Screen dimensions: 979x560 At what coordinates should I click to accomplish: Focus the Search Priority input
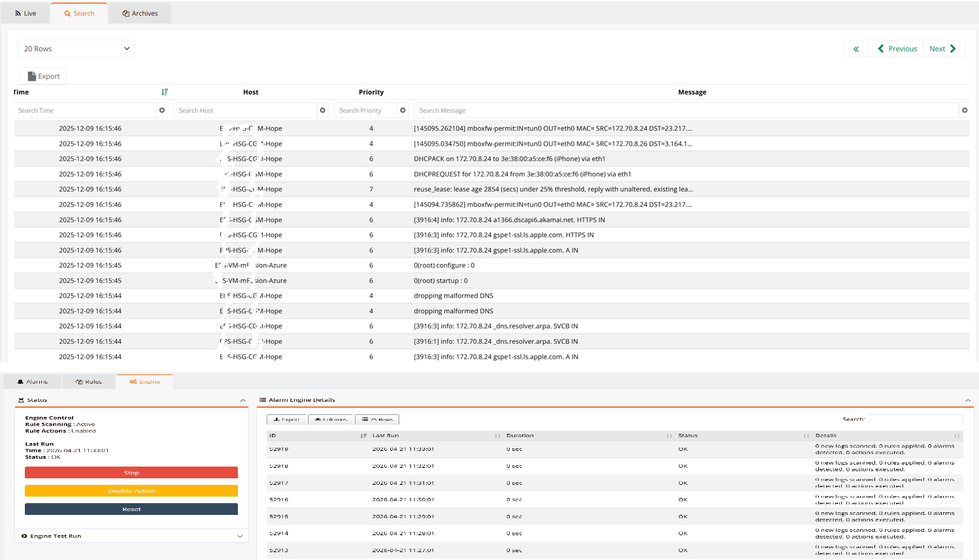(x=366, y=110)
